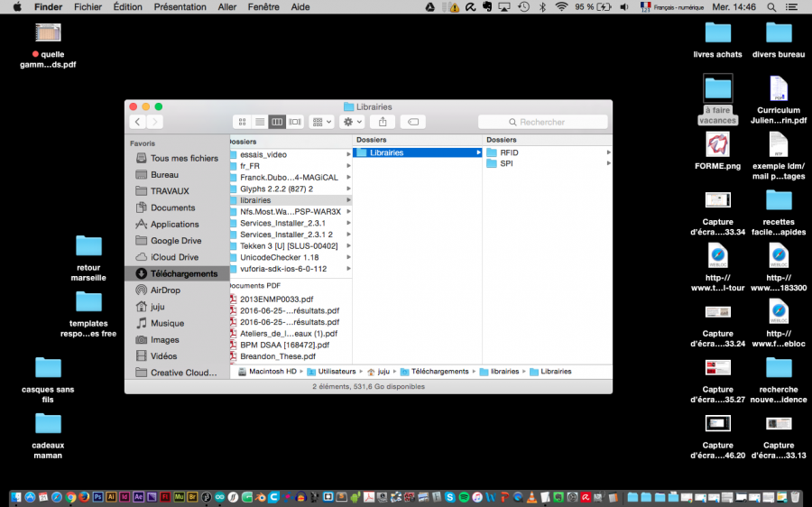This screenshot has height=507, width=812.
Task: Click the Edit Tags toolbar button
Action: click(x=412, y=122)
